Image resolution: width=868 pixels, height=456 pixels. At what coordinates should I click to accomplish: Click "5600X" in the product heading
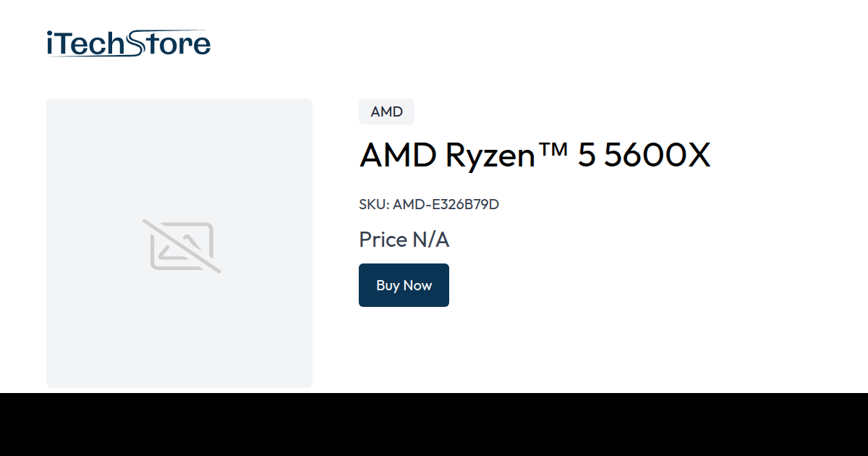tap(657, 156)
